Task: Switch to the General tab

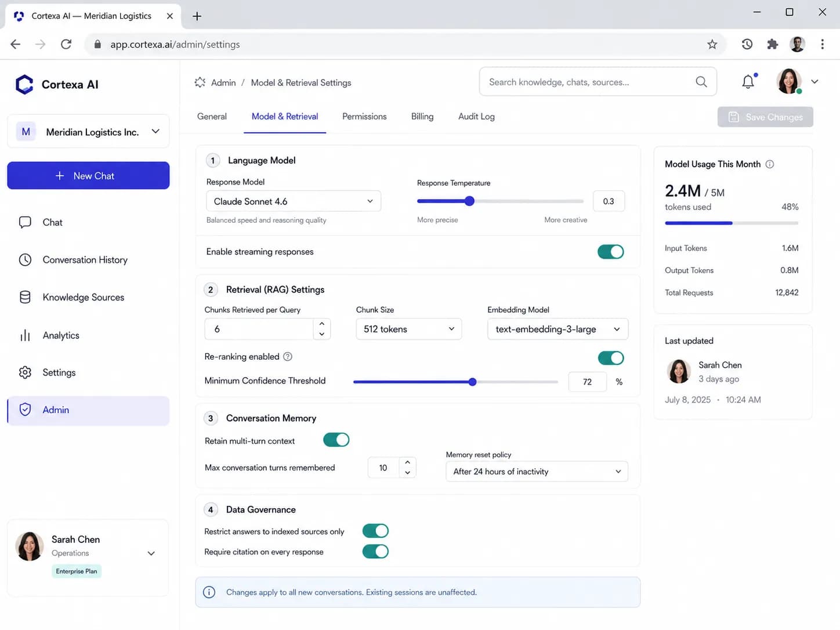Action: tap(212, 117)
